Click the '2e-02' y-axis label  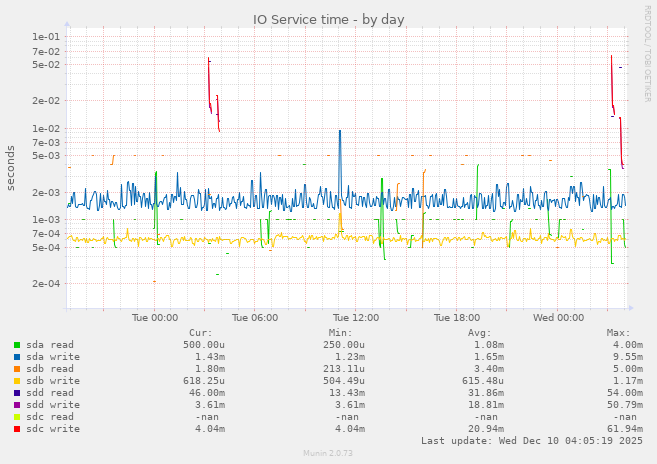pyautogui.click(x=46, y=101)
